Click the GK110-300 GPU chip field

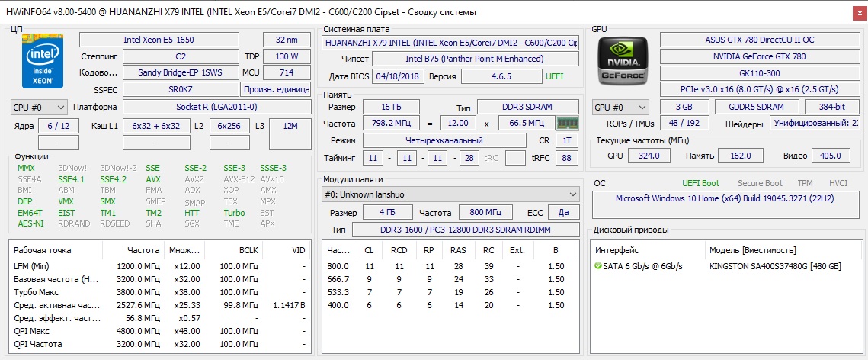click(760, 73)
